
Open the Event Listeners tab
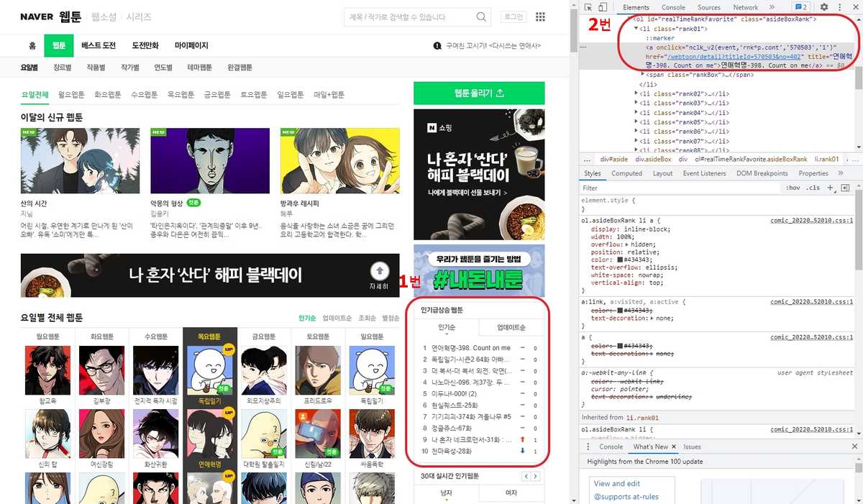[704, 173]
